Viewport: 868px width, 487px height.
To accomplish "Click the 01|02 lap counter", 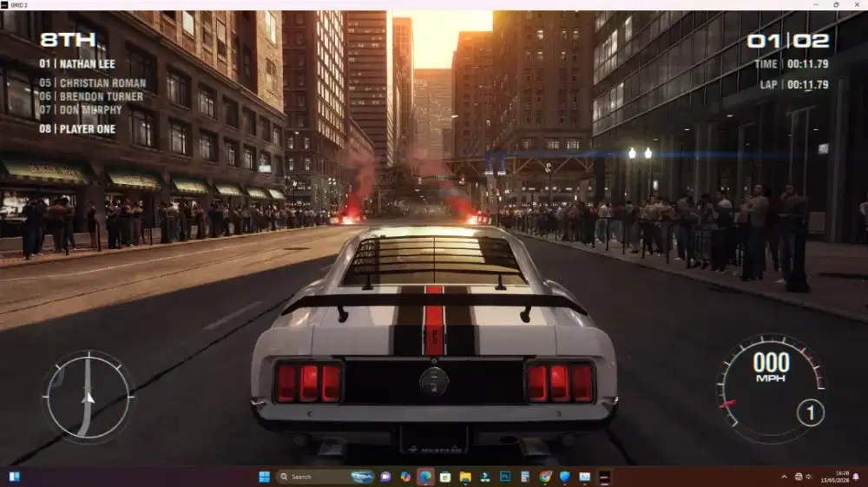I will (x=788, y=41).
